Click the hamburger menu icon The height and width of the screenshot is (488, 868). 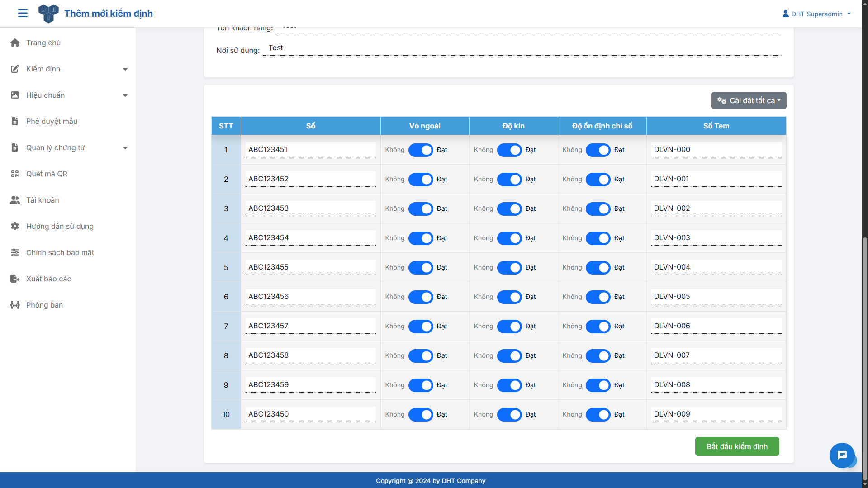click(23, 14)
